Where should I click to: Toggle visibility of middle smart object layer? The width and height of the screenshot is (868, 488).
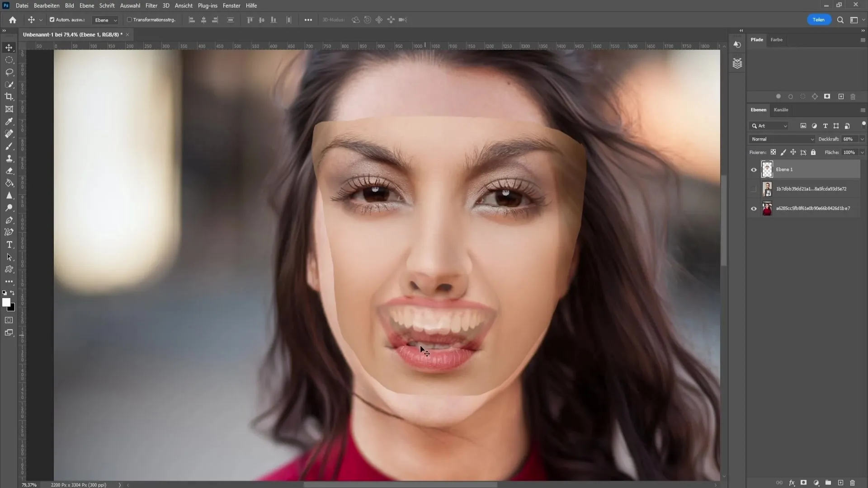coord(754,188)
